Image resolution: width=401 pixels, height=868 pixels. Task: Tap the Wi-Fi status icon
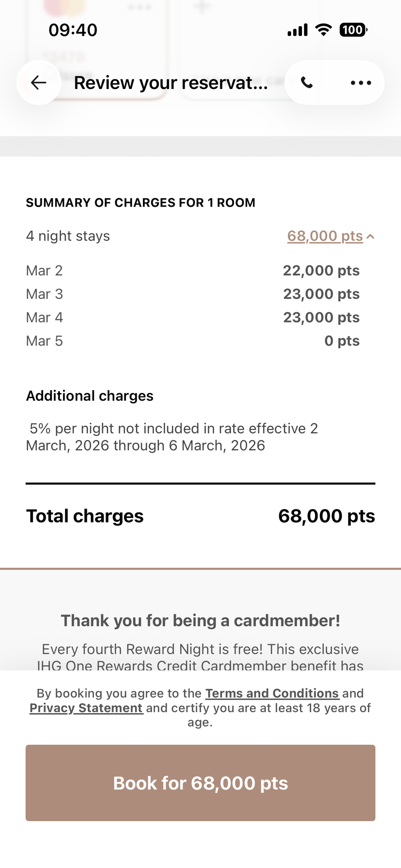point(323,30)
